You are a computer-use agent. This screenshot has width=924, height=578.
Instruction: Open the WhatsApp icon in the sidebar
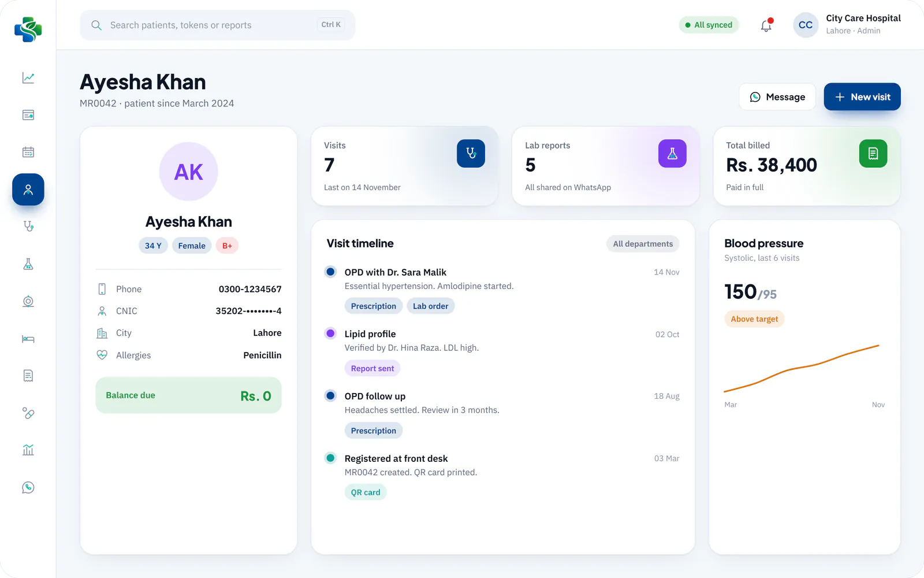[x=28, y=488]
